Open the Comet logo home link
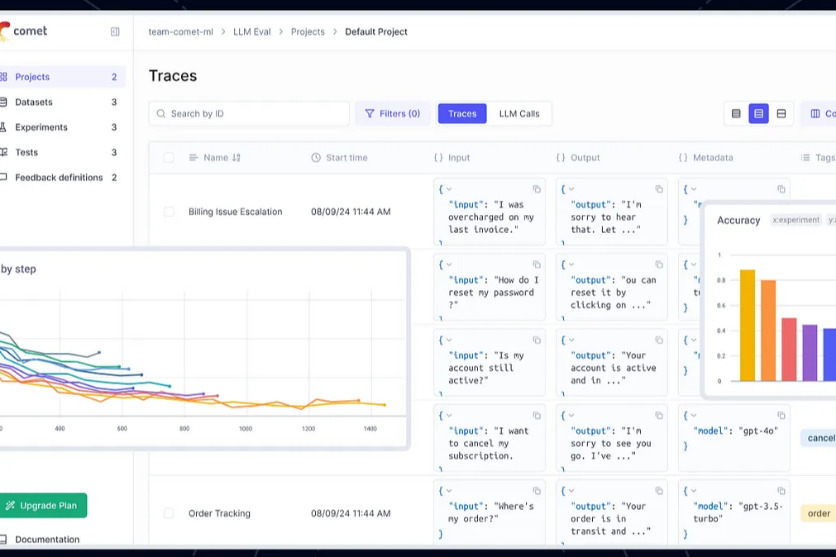Viewport: 836px width, 557px height. 23,31
